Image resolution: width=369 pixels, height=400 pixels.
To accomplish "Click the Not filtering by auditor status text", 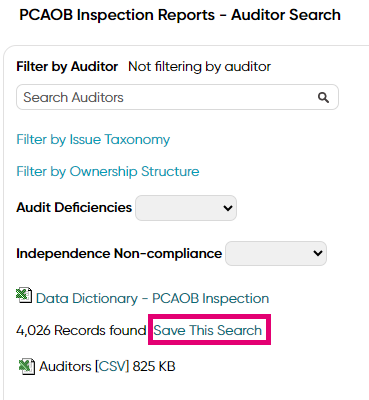I will pos(199,67).
